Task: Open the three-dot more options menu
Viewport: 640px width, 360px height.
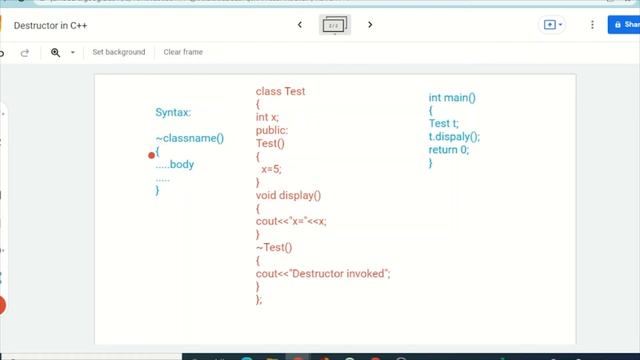Action: 592,25
